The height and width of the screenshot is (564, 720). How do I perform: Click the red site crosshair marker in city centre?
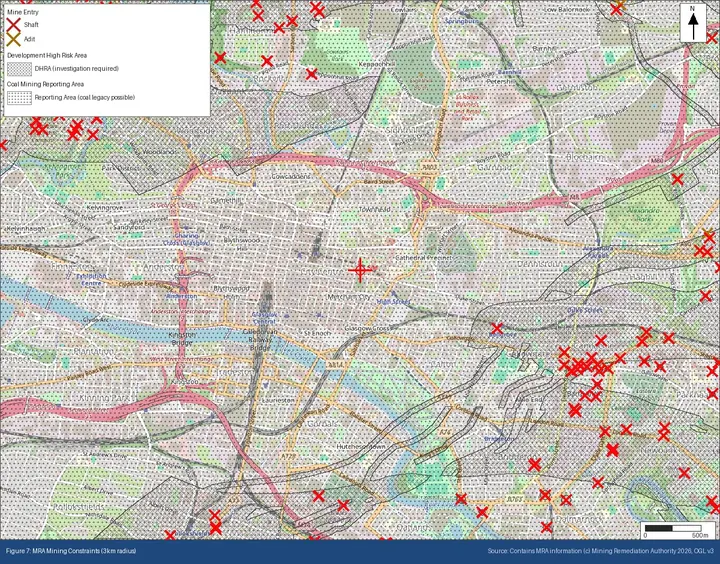click(x=360, y=270)
